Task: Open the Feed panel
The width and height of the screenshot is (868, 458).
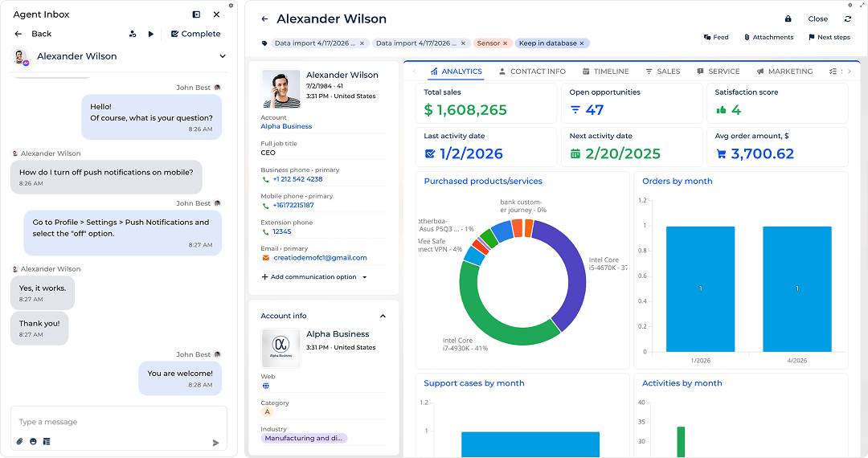Action: coord(716,37)
